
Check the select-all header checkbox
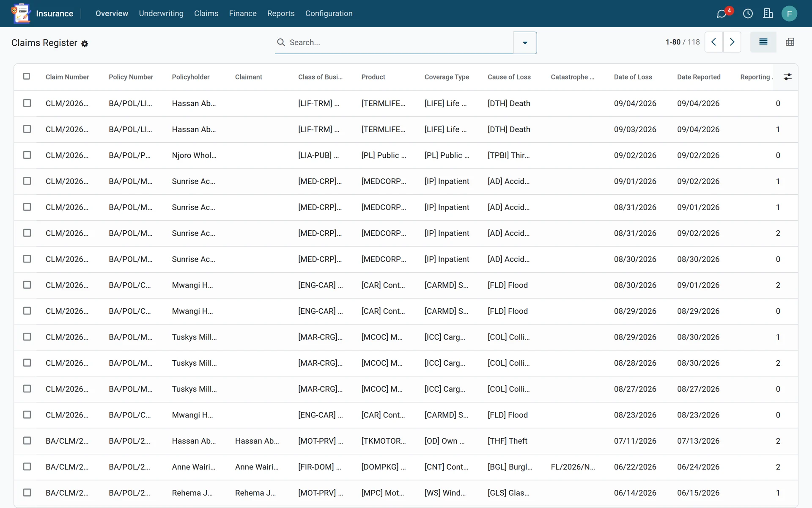click(27, 76)
